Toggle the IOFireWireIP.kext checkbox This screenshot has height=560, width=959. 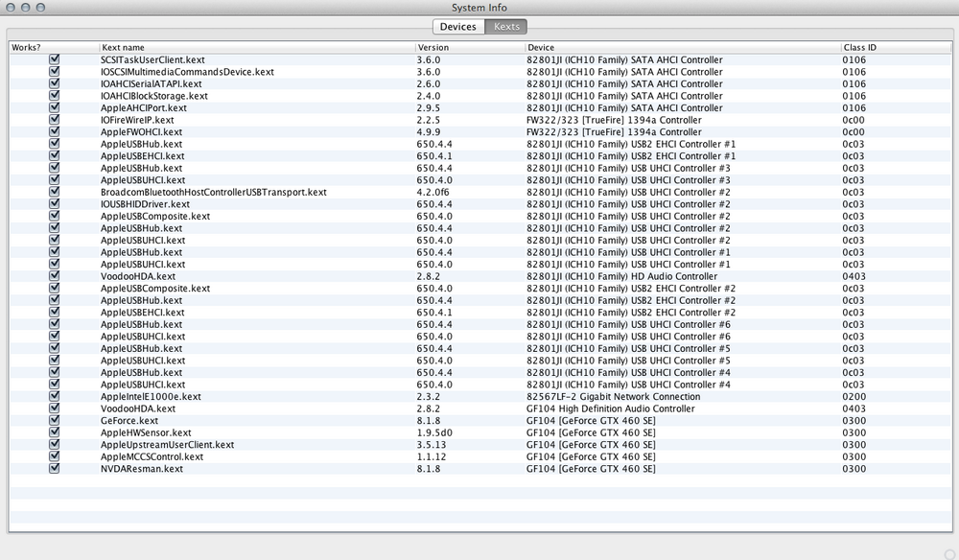[55, 120]
